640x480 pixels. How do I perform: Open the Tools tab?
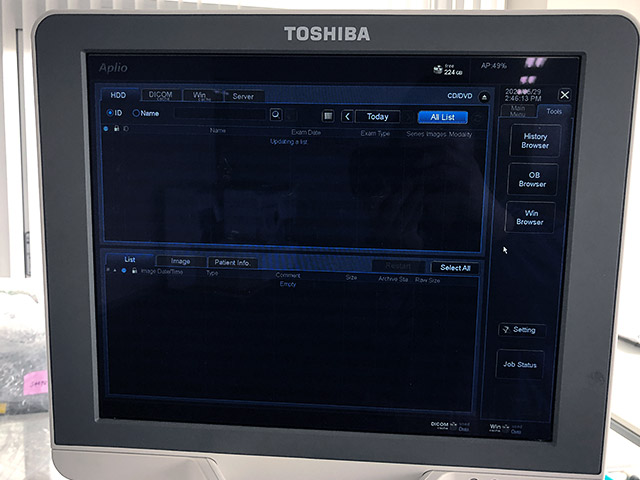(554, 111)
